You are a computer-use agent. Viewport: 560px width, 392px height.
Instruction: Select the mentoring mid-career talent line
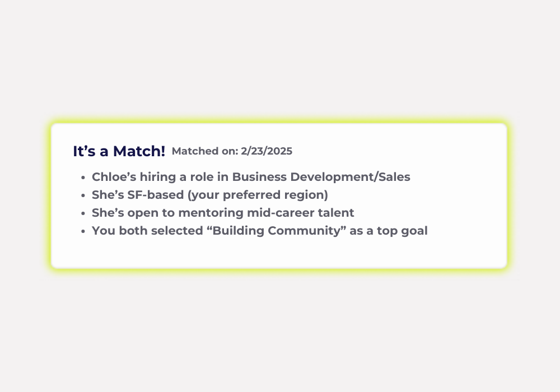223,213
